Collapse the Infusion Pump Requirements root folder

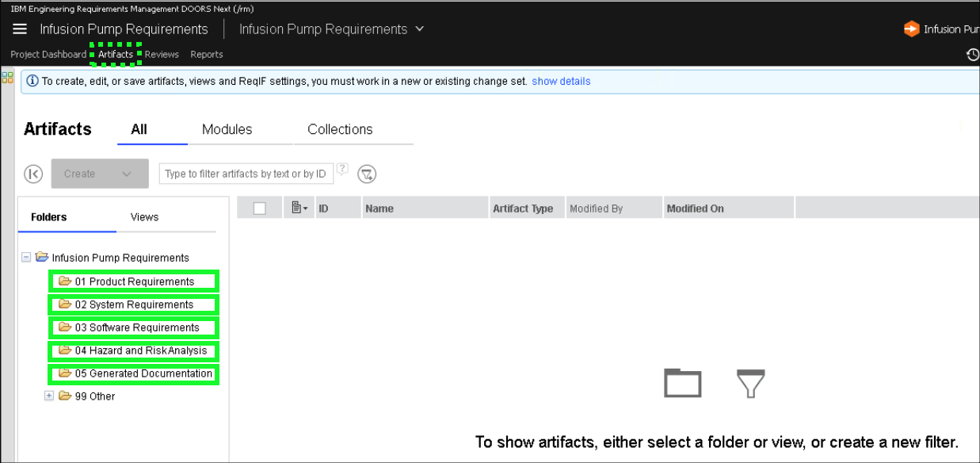pyautogui.click(x=26, y=258)
